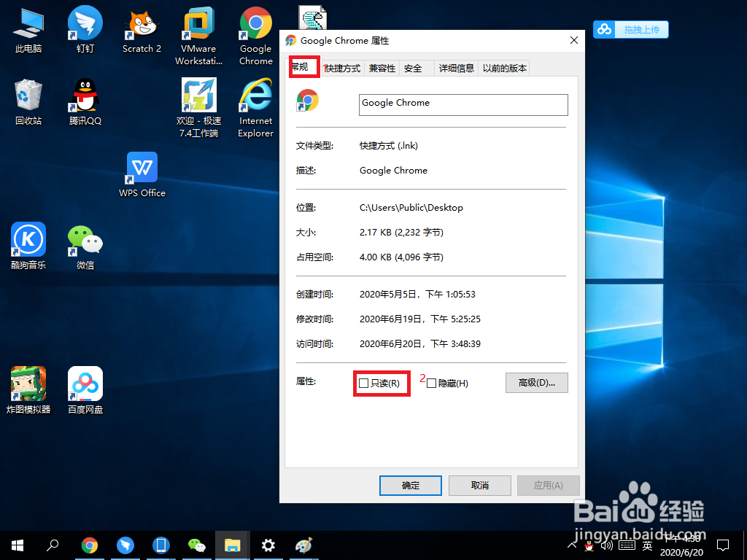This screenshot has width=747, height=560.
Task: Close the Google Chrome 属性 dialog
Action: pos(574,41)
